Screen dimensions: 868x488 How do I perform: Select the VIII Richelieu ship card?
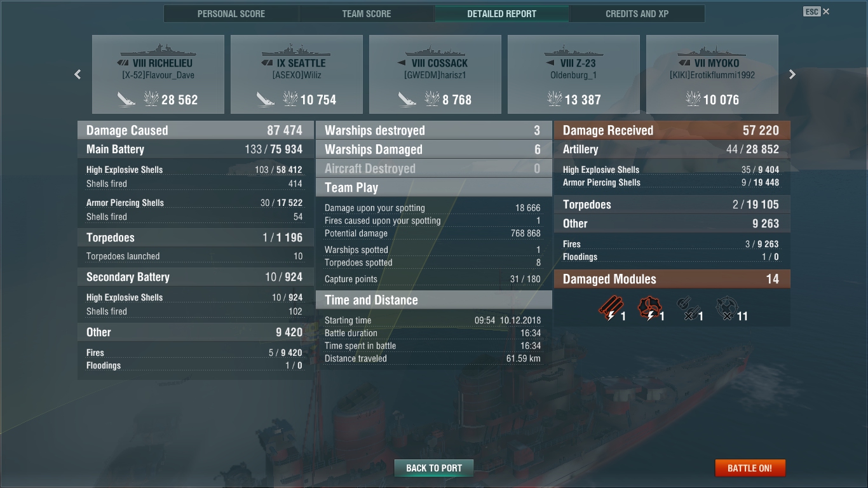[158, 74]
